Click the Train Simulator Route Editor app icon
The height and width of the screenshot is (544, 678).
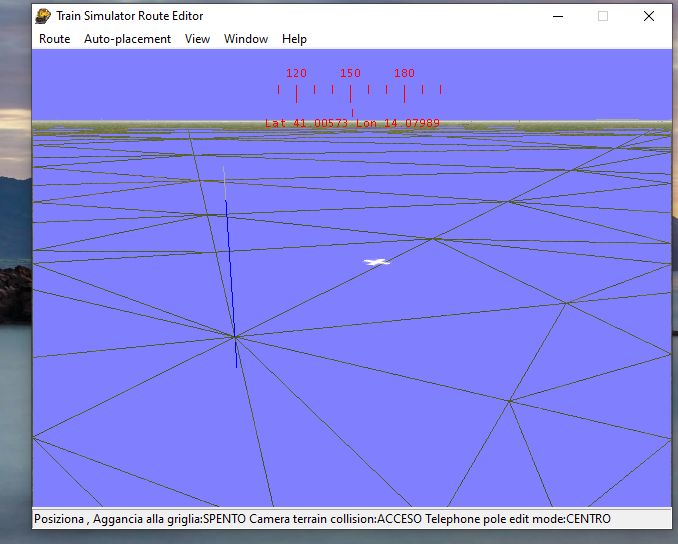coord(43,16)
